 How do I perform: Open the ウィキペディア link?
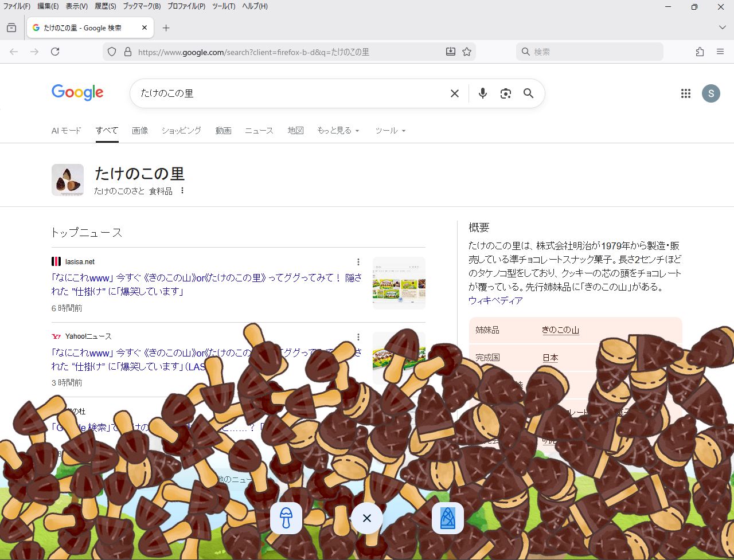point(495,300)
